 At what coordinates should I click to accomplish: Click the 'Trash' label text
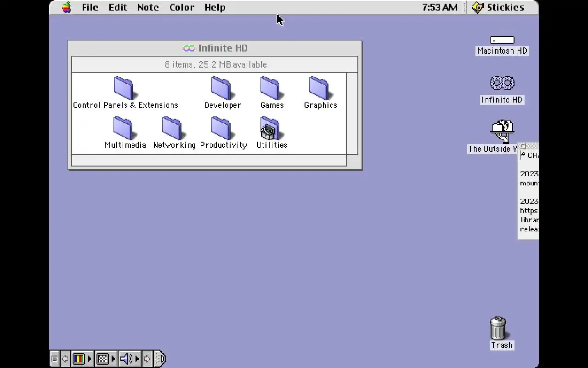pos(502,345)
